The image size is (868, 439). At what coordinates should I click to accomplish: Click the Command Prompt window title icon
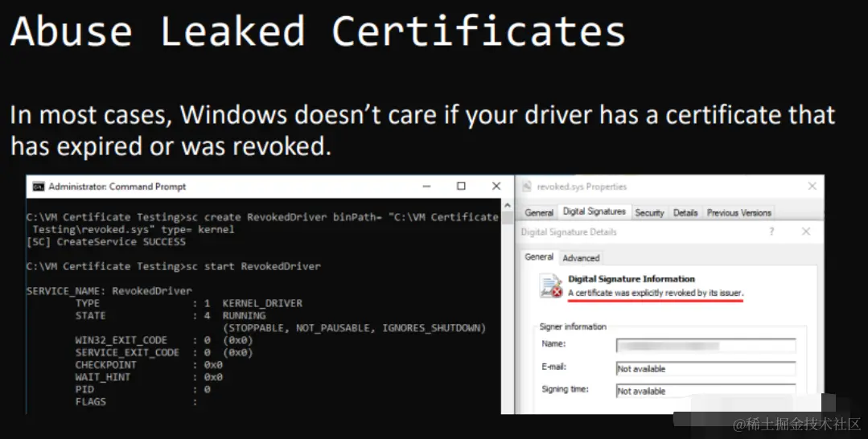38,187
